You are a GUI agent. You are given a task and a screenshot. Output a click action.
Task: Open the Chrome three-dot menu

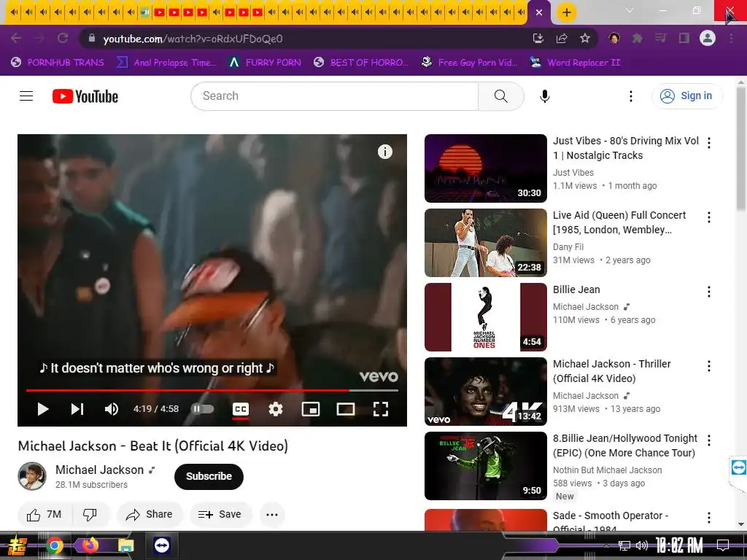click(731, 38)
